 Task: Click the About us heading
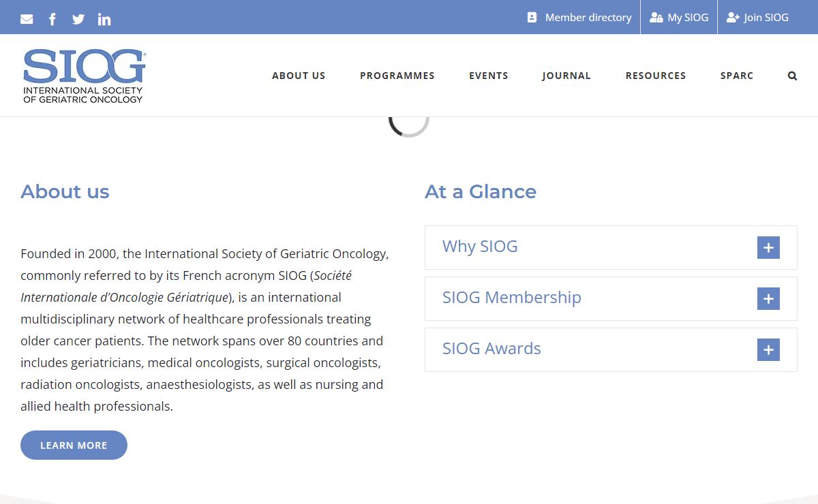tap(65, 191)
